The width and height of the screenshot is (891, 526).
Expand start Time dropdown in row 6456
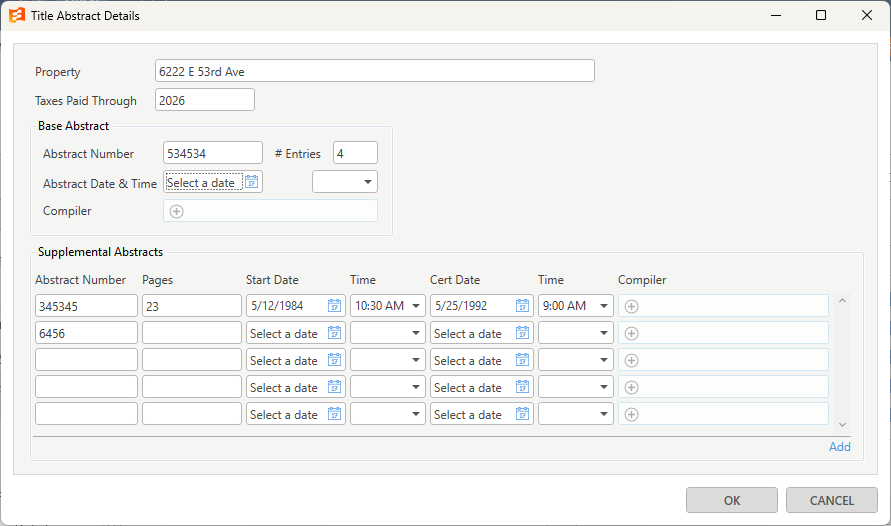click(416, 333)
